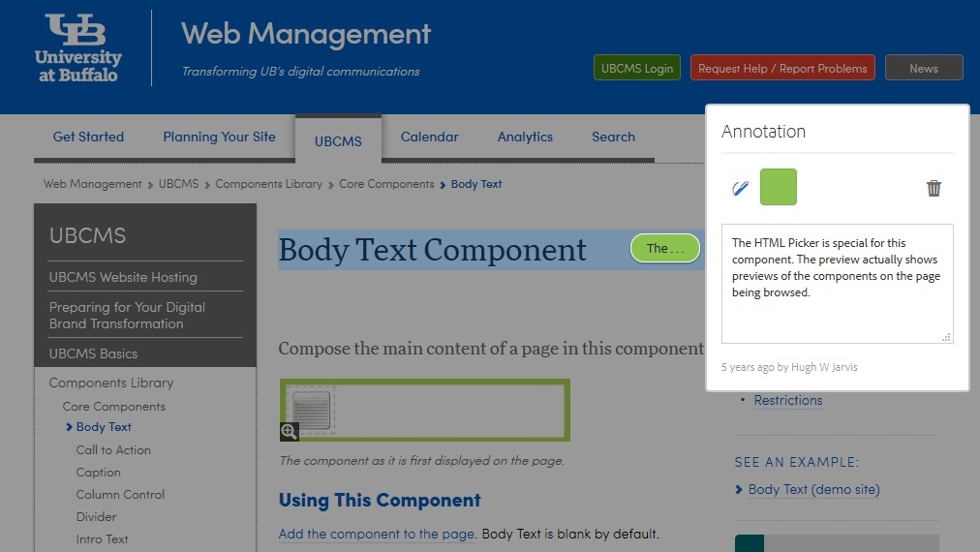This screenshot has width=980, height=552.
Task: Follow the Body Text (demo site) link
Action: click(813, 490)
